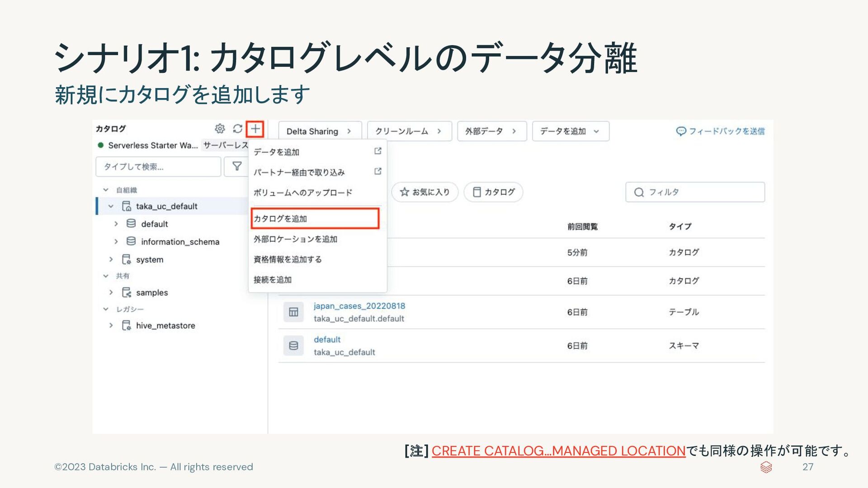Click the samples shared catalog icon
This screenshot has width=868, height=488.
pos(127,292)
